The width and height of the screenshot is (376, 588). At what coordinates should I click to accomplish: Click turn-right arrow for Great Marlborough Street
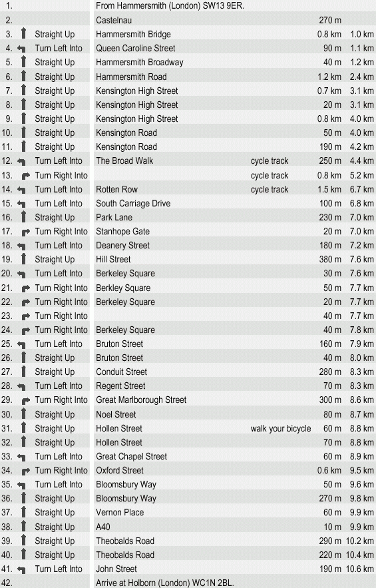click(x=25, y=400)
